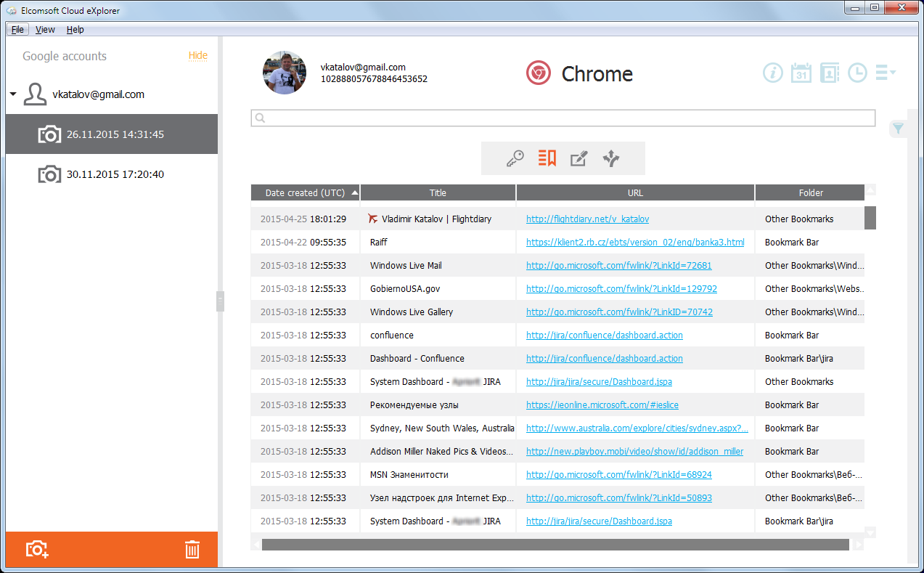The image size is (924, 573).
Task: Open the Help menu
Action: 75,30
